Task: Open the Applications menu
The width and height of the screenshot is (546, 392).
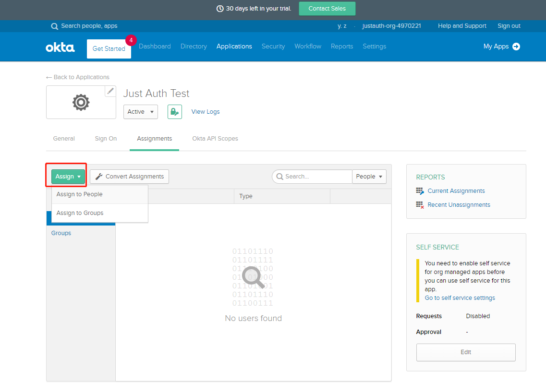Action: coord(234,47)
